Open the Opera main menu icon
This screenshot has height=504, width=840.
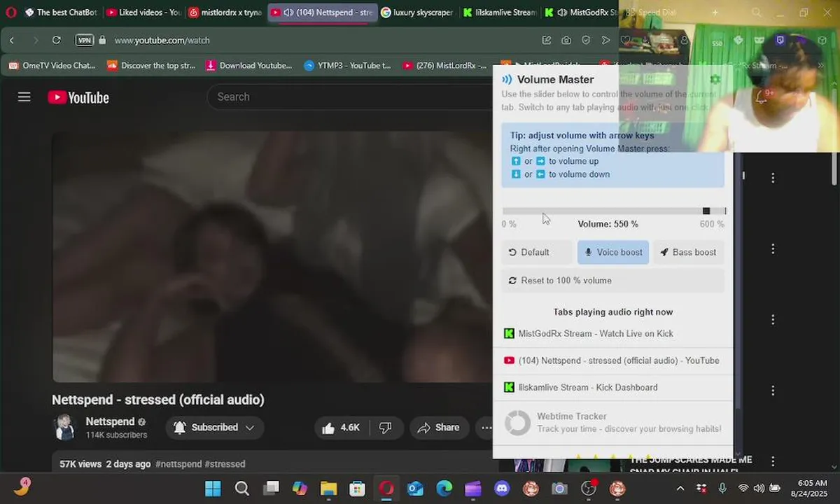click(10, 13)
